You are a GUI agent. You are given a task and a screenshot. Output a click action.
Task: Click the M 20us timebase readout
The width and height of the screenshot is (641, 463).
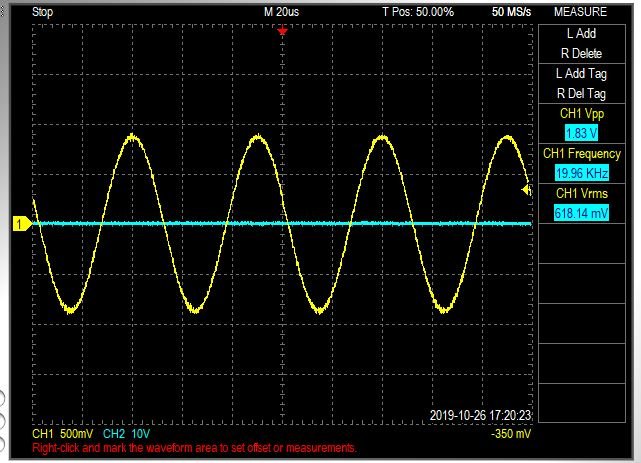(281, 12)
